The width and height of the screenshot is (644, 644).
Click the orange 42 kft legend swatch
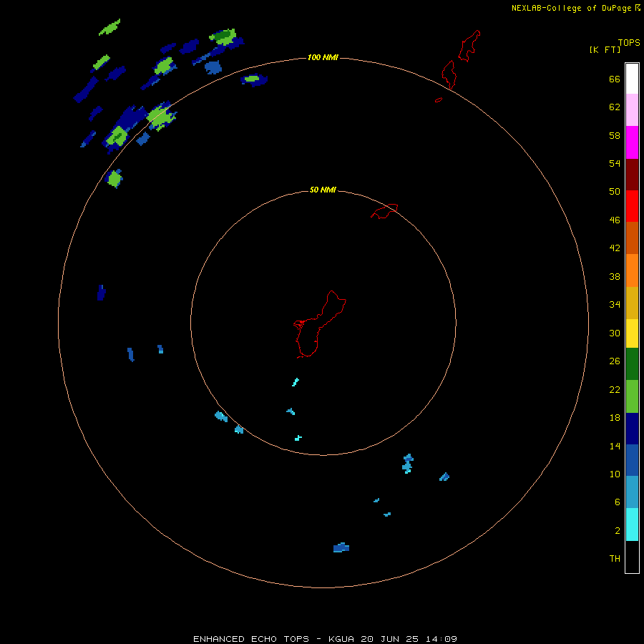[x=632, y=270]
